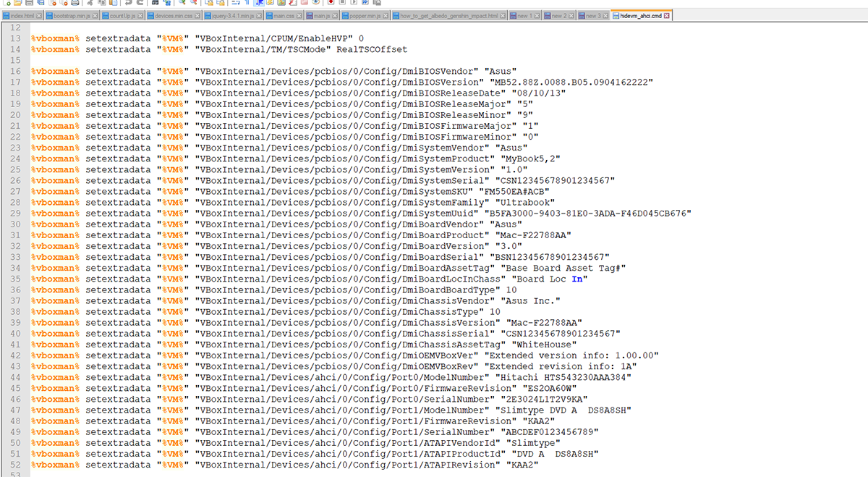
Task: Click the DmiBoardBoardType path on line 36
Action: (347, 290)
